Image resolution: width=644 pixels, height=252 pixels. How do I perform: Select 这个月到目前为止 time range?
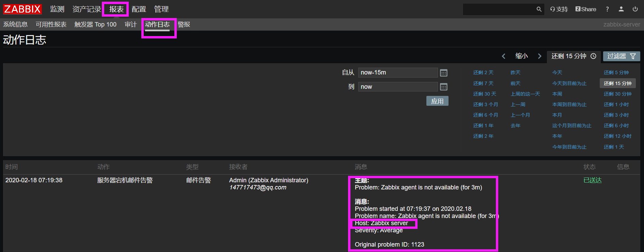tap(572, 125)
